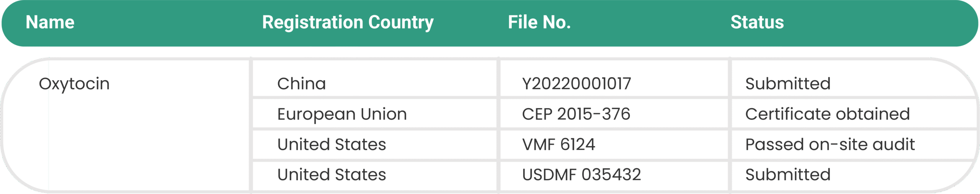The height and width of the screenshot is (194, 980).
Task: Click the green table header bar
Action: pyautogui.click(x=490, y=23)
